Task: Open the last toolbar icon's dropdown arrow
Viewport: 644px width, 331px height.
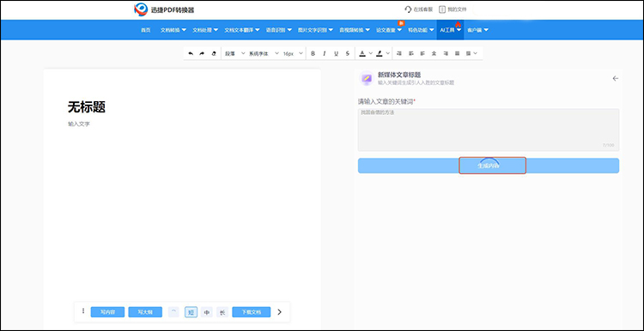Action: (x=476, y=53)
